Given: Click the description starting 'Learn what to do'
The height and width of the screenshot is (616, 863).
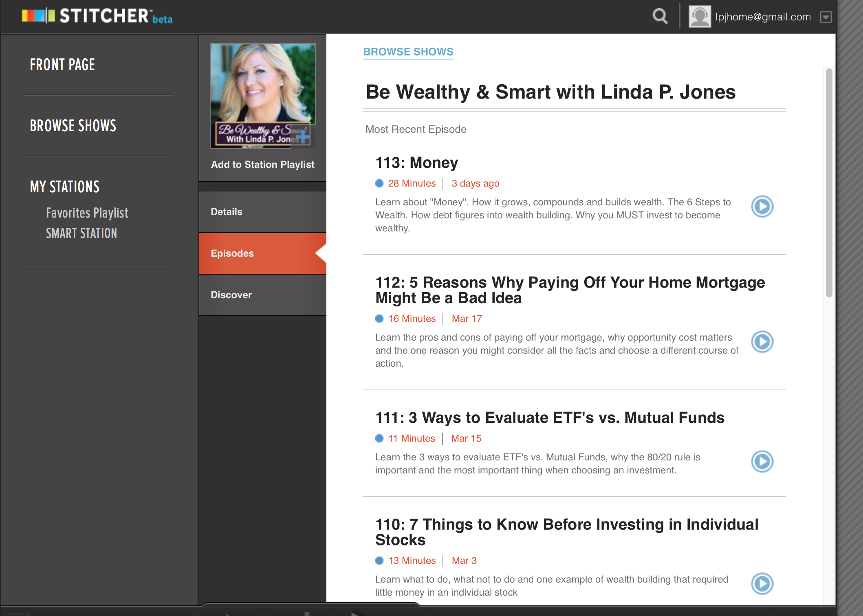Looking at the screenshot, I should [x=552, y=586].
